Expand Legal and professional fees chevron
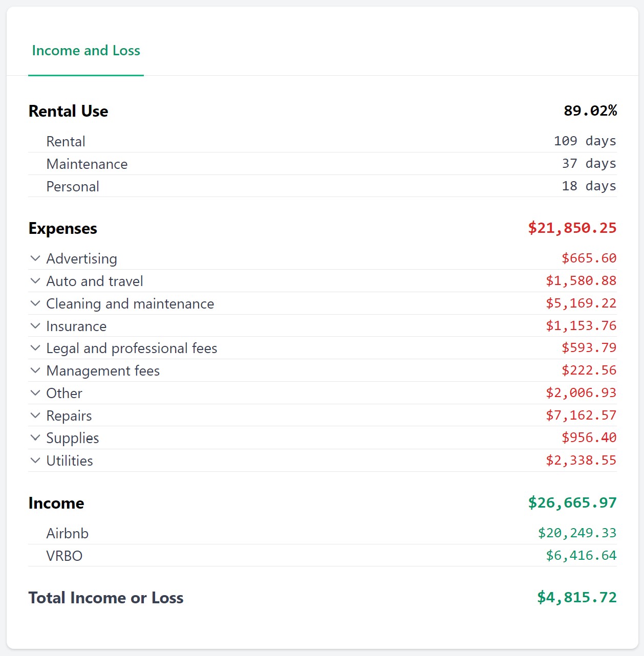Image resolution: width=644 pixels, height=656 pixels. [x=35, y=348]
